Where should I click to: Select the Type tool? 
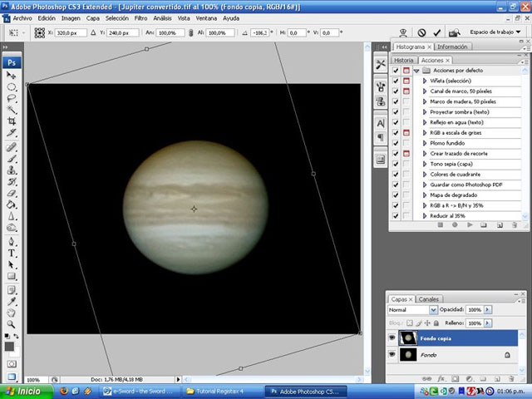pyautogui.click(x=11, y=253)
